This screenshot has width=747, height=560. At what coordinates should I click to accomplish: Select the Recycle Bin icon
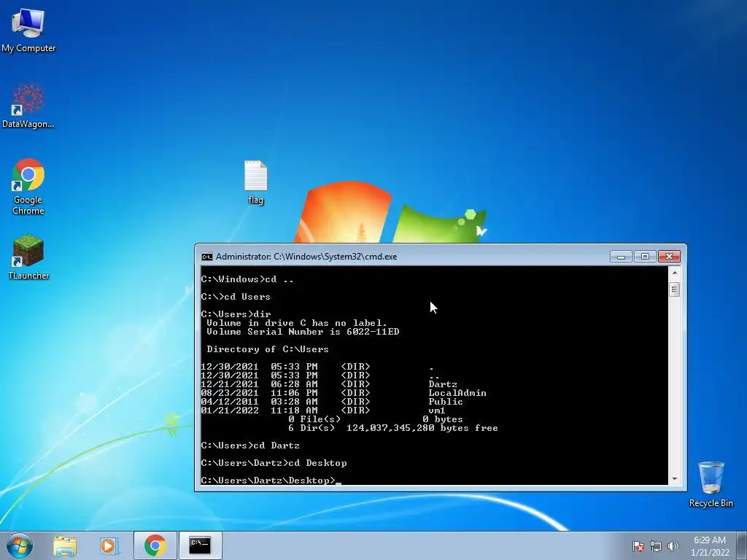[711, 484]
